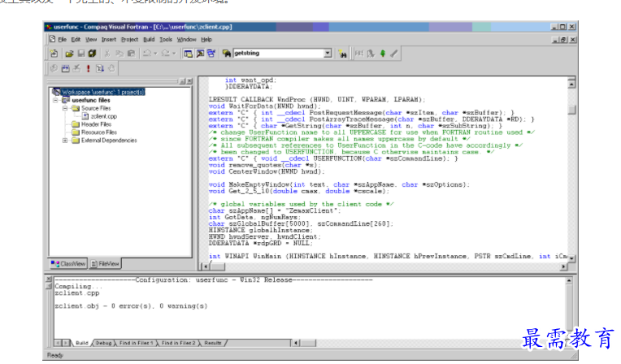
Task: Click the Go debug icon
Action: point(100,68)
